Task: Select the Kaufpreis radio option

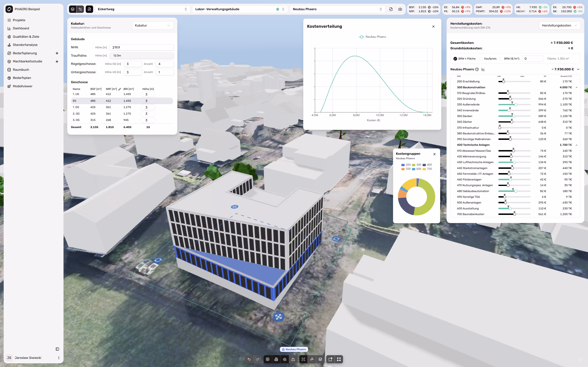Action: (481, 59)
